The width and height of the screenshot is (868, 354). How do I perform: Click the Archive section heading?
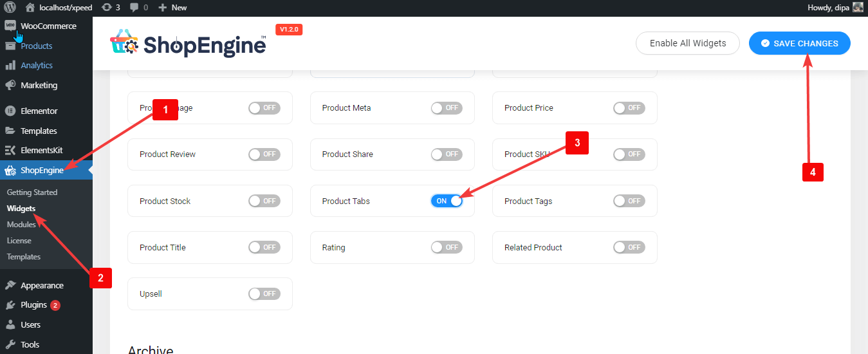coord(151,349)
